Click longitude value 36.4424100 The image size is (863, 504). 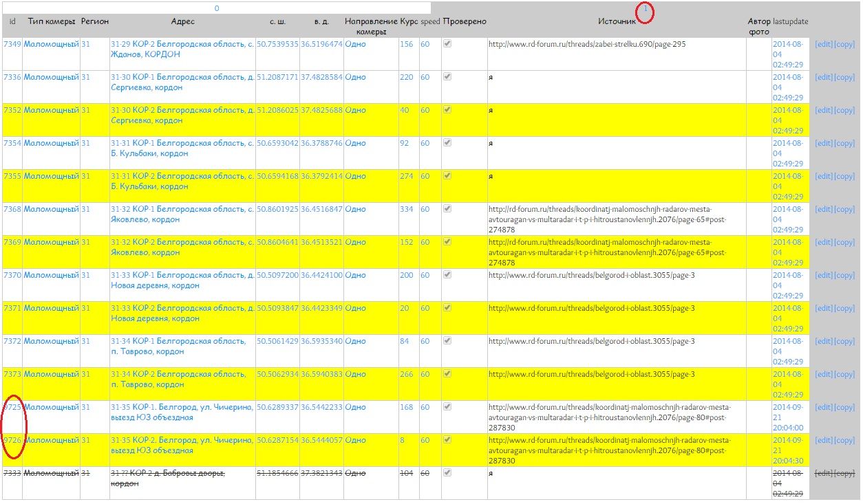pos(321,275)
